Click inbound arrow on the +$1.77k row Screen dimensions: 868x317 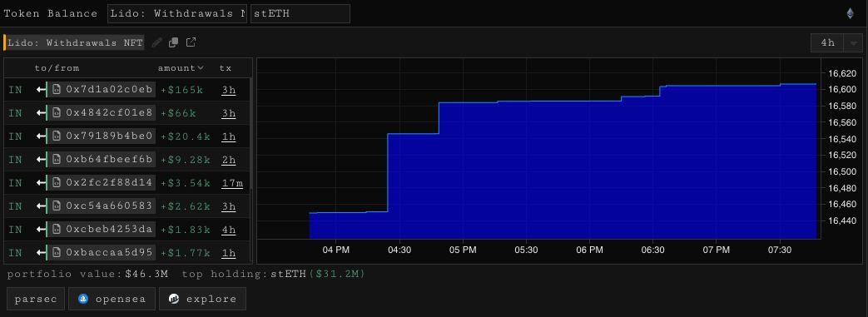coord(41,252)
